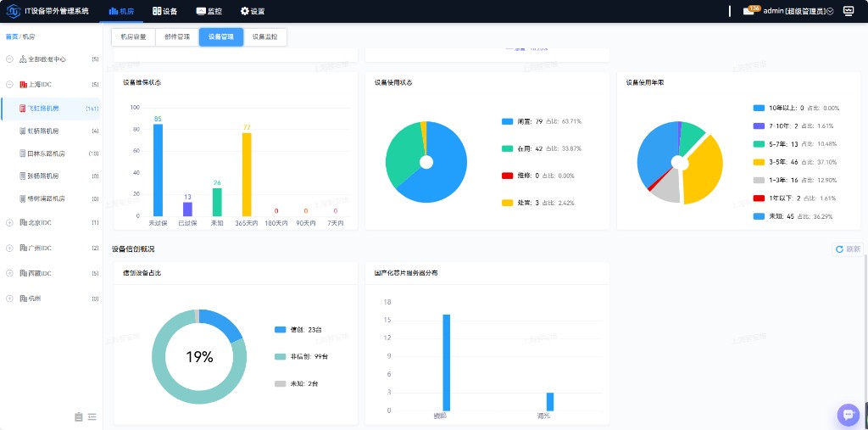
Task: Expand the 广州IDC tree node
Action: 9,248
